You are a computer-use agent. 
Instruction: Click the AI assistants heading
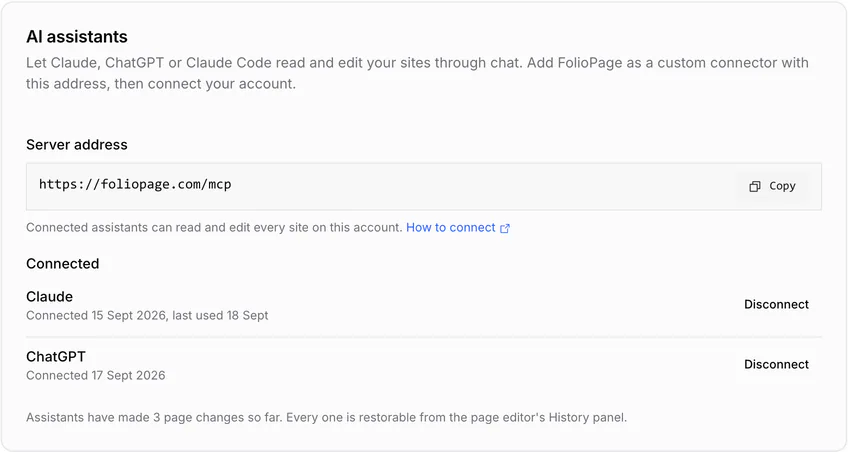pyautogui.click(x=77, y=37)
